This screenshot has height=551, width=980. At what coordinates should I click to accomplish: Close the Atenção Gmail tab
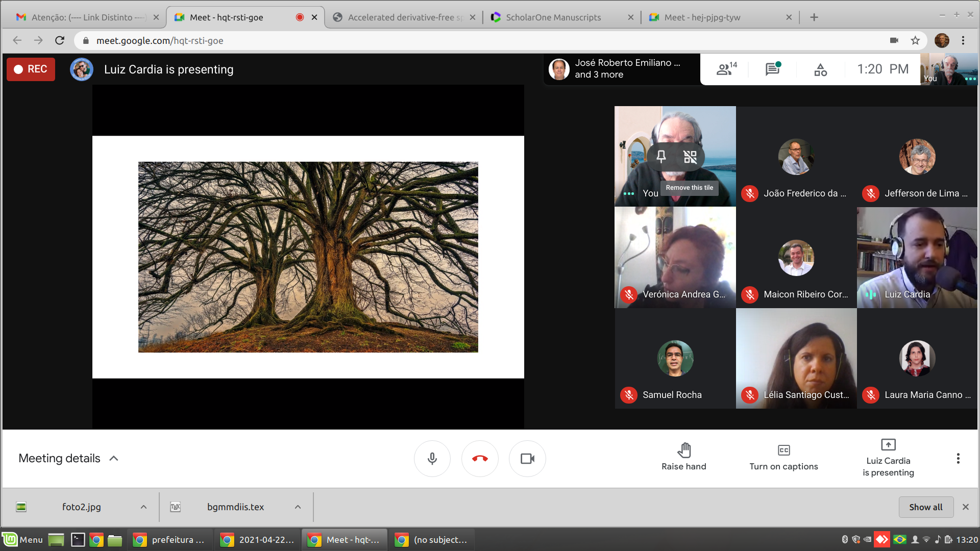(156, 17)
